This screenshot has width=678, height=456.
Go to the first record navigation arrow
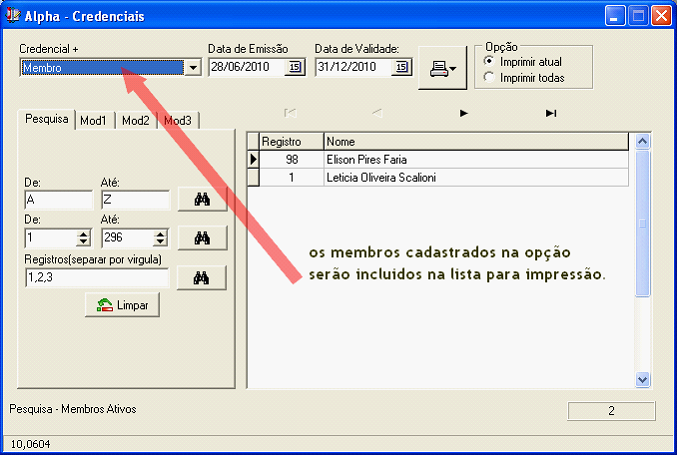pos(290,113)
